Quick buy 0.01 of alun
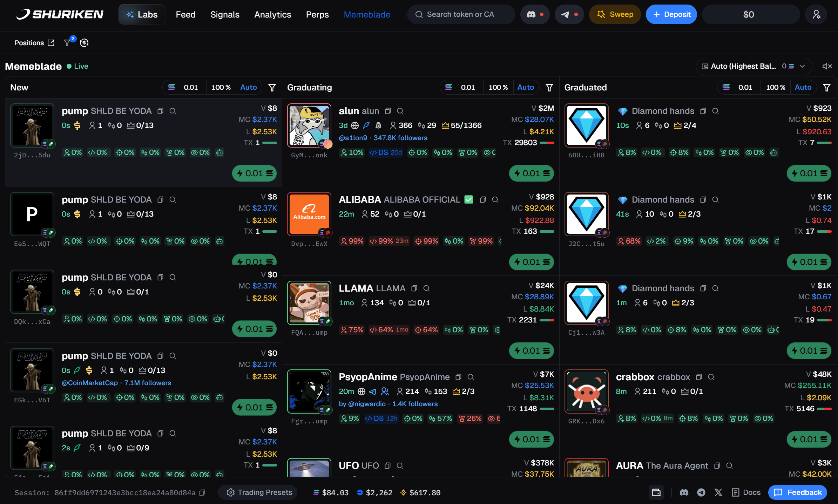838x504 pixels. [x=532, y=173]
